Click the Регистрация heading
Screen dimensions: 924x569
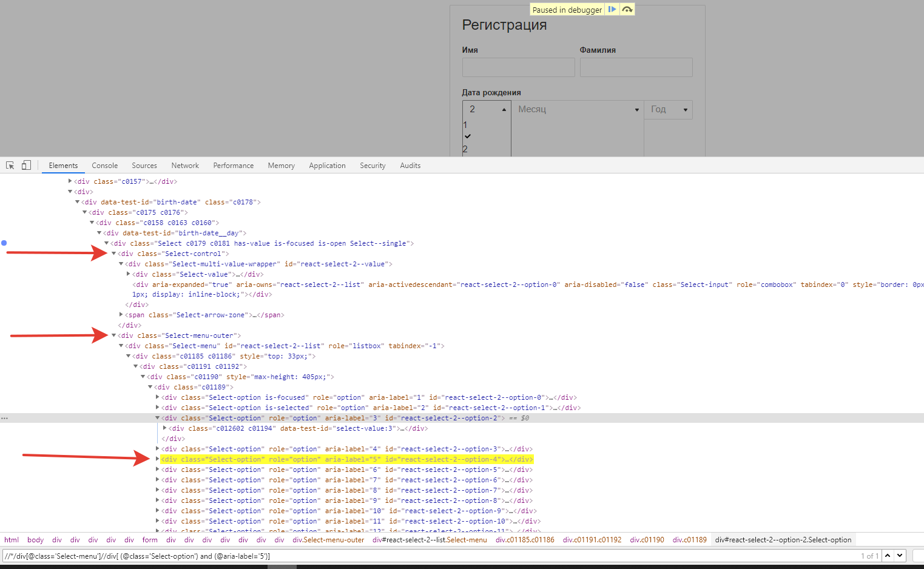pyautogui.click(x=504, y=25)
